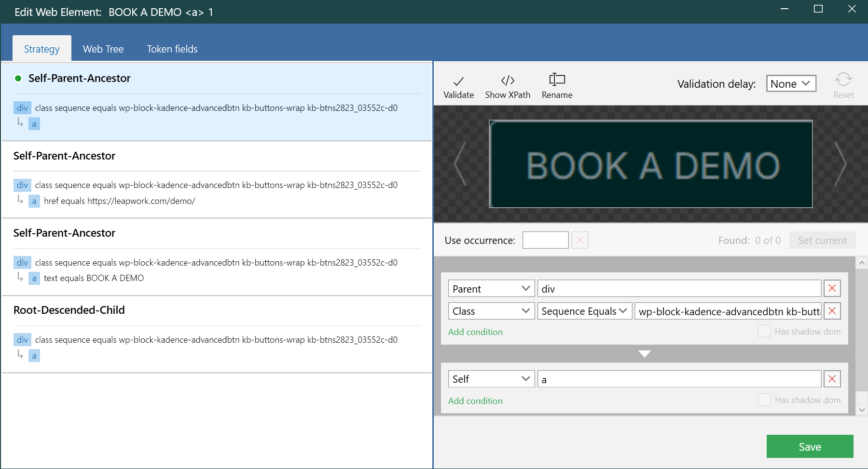Toggle Has shadow dom for Parent section

click(764, 331)
